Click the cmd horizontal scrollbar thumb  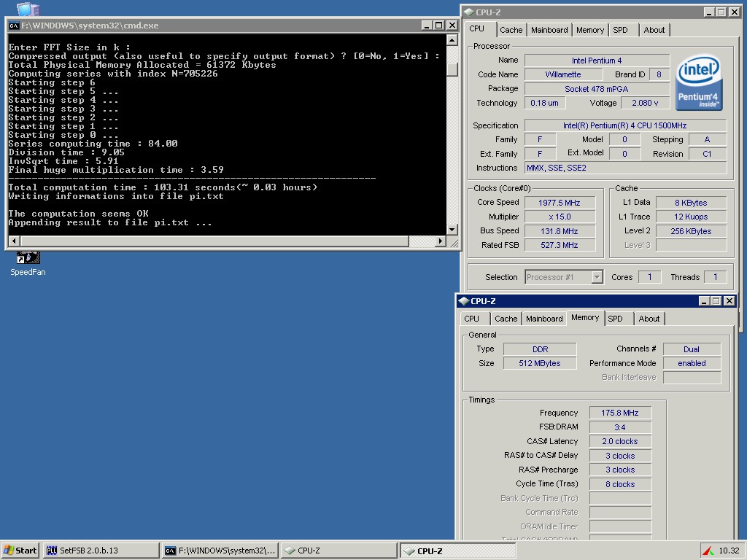(214, 241)
